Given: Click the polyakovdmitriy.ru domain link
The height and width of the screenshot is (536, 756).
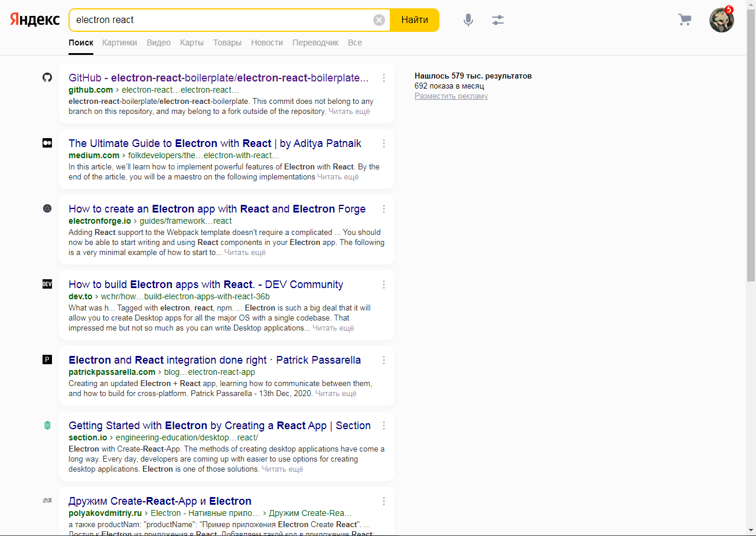Looking at the screenshot, I should pyautogui.click(x=105, y=513).
